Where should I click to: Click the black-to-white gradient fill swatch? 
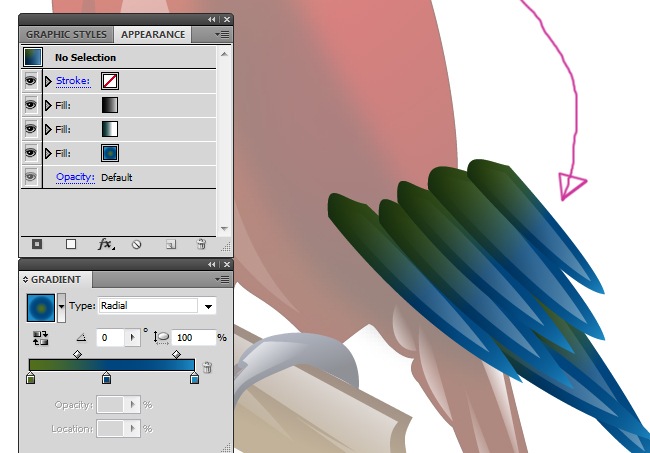pyautogui.click(x=110, y=105)
